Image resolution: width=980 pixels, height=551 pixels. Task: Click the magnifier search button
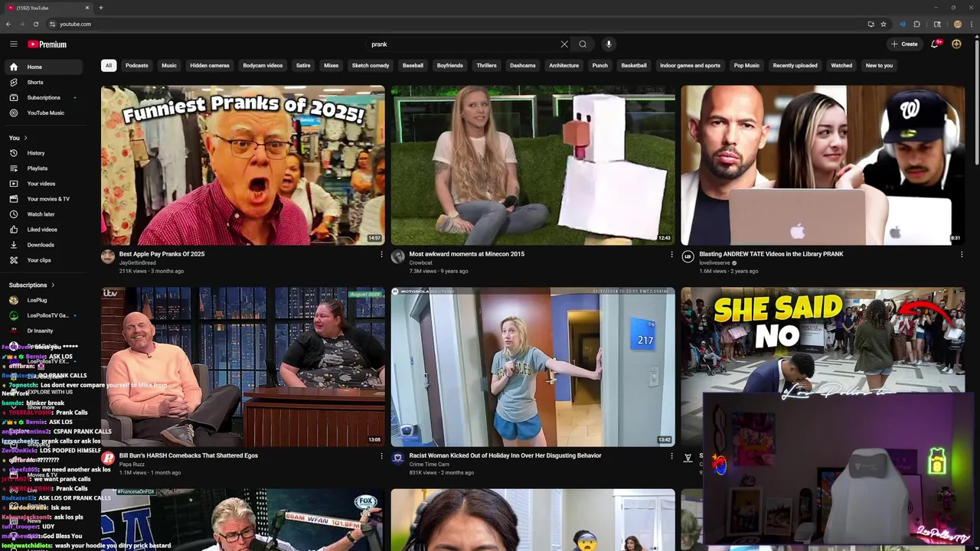coord(583,44)
